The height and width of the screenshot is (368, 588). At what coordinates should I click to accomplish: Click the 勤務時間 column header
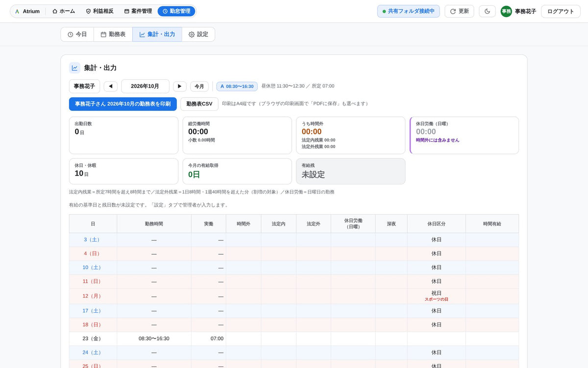[x=154, y=224]
